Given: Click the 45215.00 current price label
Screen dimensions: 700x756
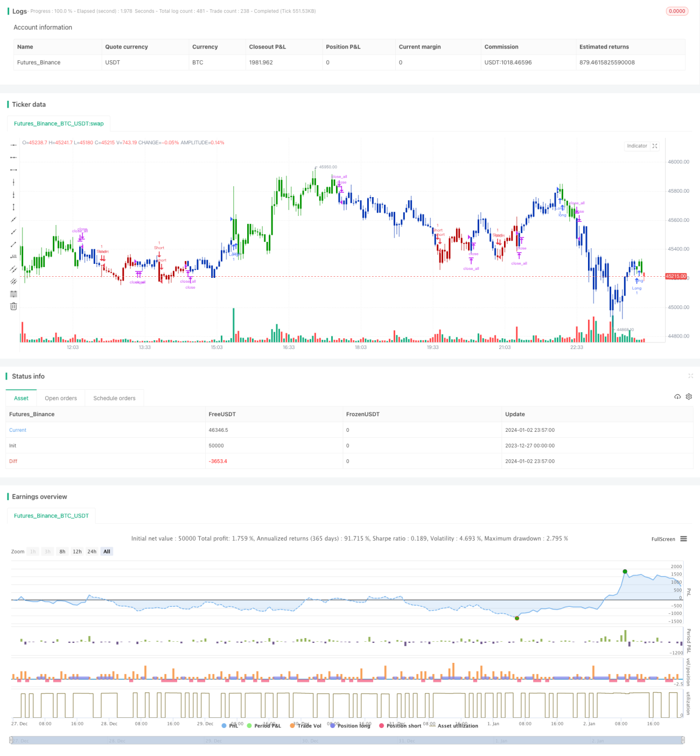Looking at the screenshot, I should click(x=676, y=276).
